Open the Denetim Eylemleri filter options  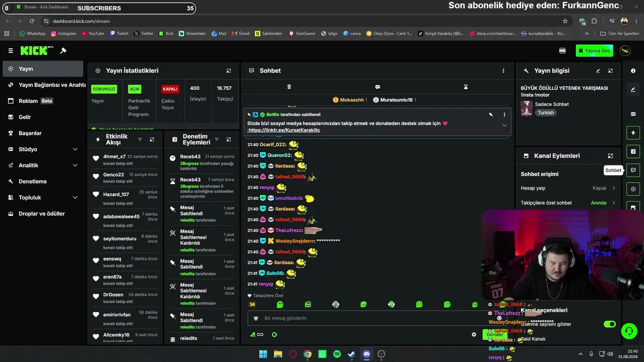click(x=216, y=139)
